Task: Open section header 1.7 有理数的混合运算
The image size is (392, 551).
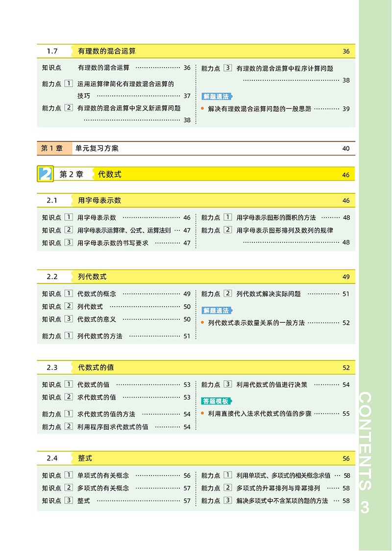Action: [107, 51]
